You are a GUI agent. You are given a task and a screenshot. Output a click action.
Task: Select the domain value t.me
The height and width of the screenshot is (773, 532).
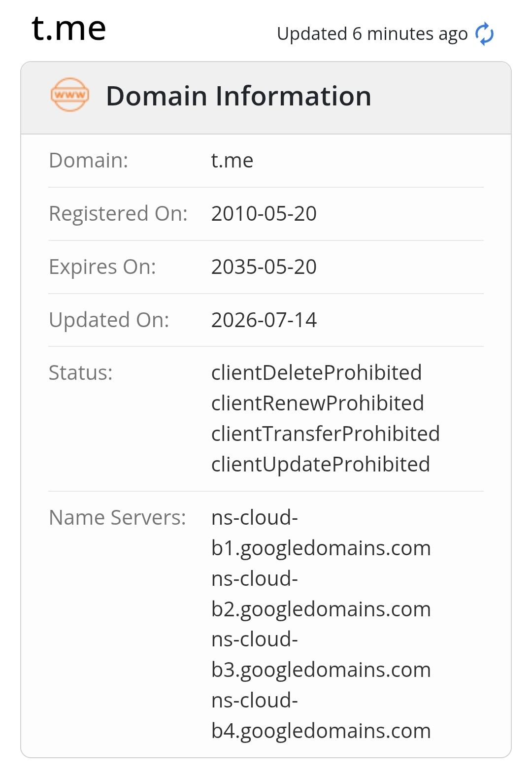232,161
